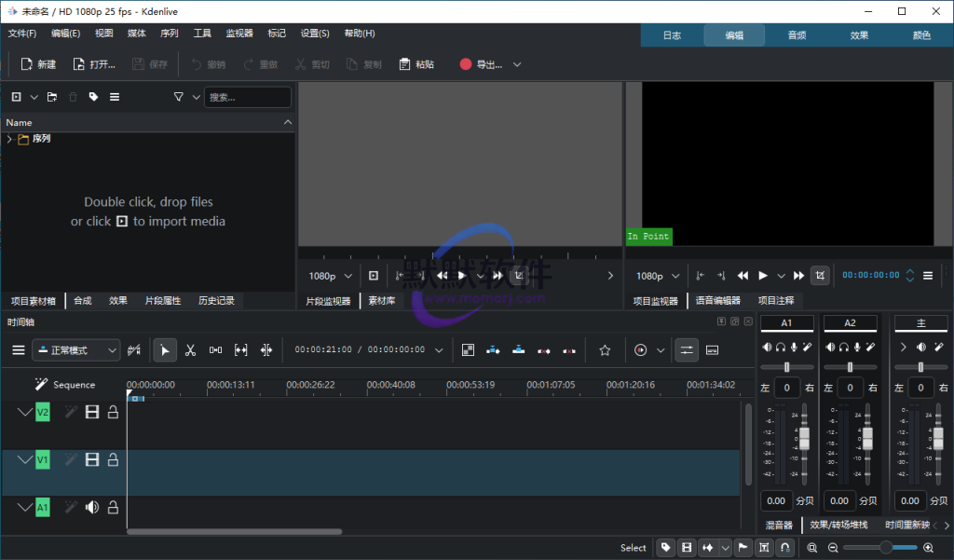Toggle the lock on track V2
Viewport: 954px width, 560px height.
[x=113, y=412]
